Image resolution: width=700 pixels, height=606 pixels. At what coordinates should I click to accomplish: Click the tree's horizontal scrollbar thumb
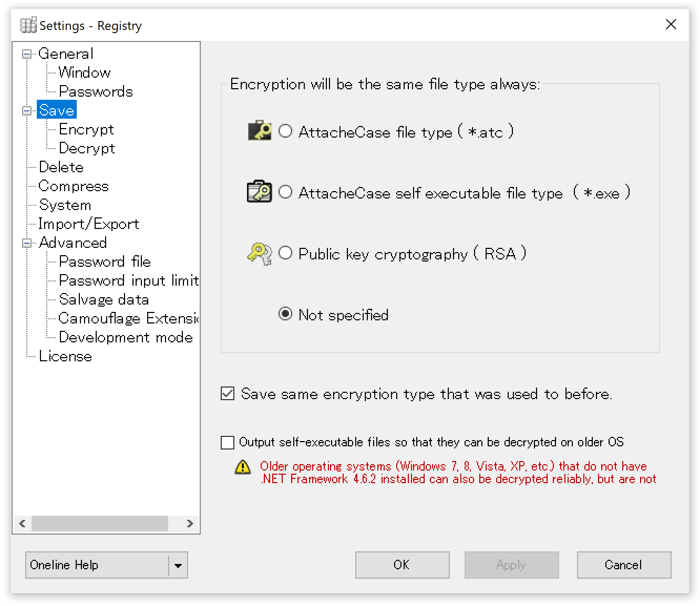pos(100,524)
